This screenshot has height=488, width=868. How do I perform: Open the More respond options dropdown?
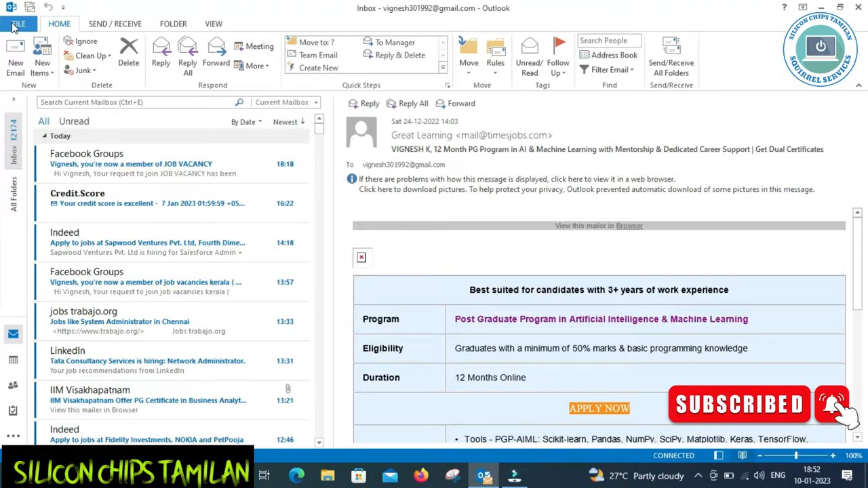coord(252,66)
